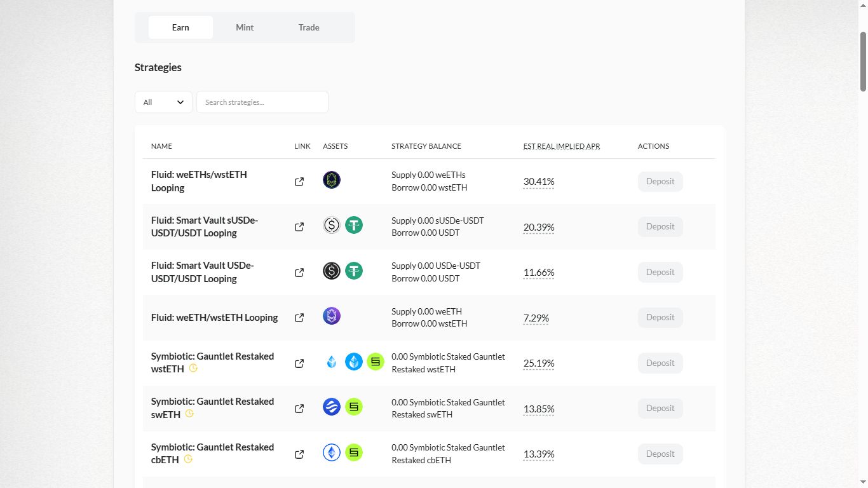Click the clock icon beside Gauntlet Restaked swETH

(189, 414)
